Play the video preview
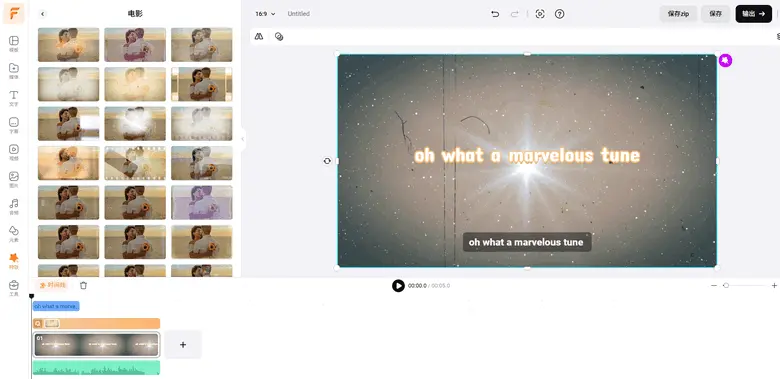The height and width of the screenshot is (379, 780). pos(398,285)
